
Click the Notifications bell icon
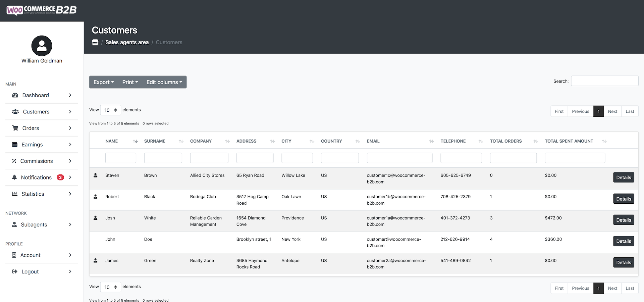click(x=14, y=178)
